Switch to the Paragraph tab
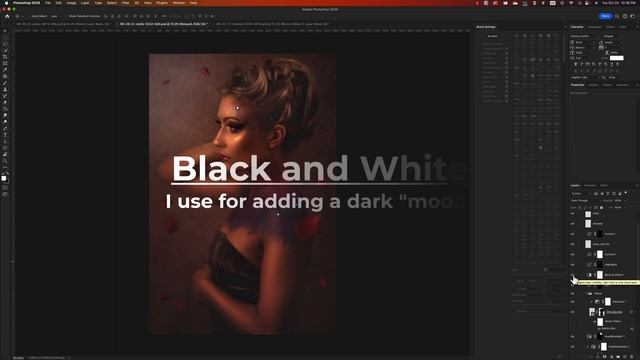 (594, 27)
